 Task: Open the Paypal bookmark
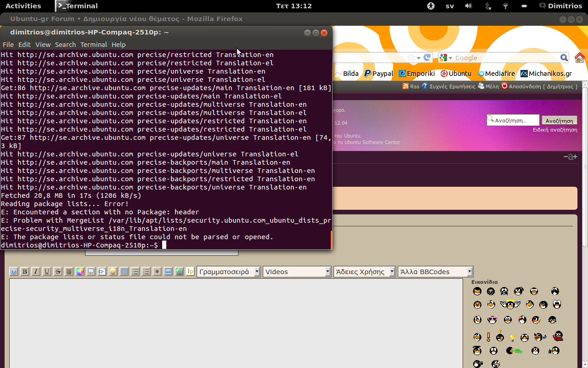(x=379, y=74)
